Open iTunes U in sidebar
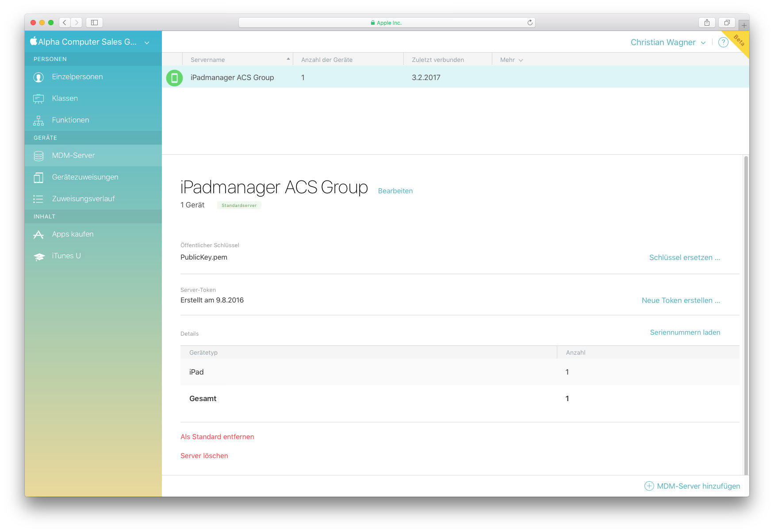Screen dimensions: 774x532 [93, 256]
